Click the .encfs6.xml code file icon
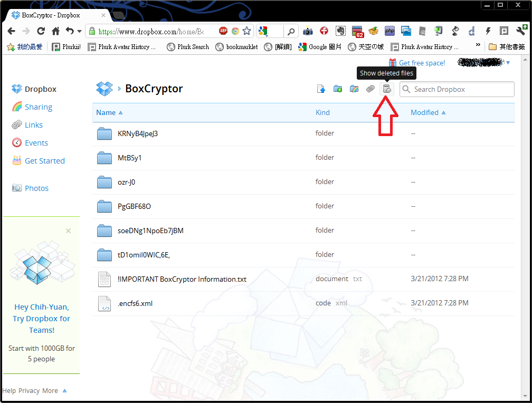532x403 pixels. (x=104, y=303)
